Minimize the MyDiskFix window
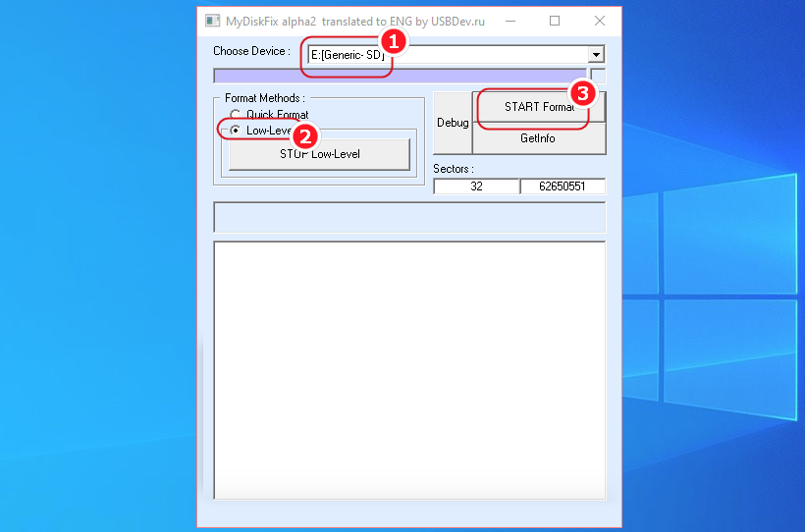 (509, 21)
